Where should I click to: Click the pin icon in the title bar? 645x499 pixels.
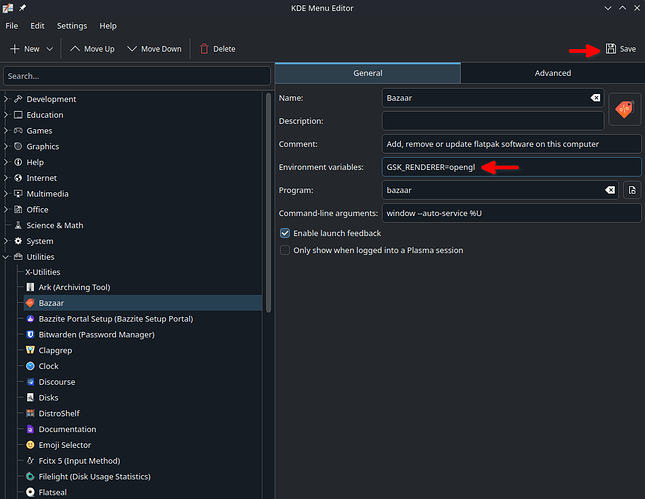point(23,8)
